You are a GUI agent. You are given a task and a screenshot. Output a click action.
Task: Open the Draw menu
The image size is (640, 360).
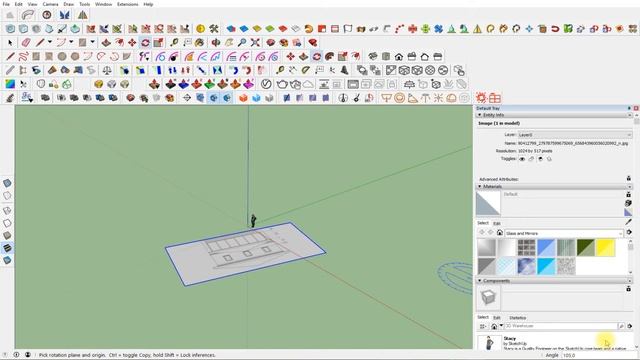coord(69,4)
